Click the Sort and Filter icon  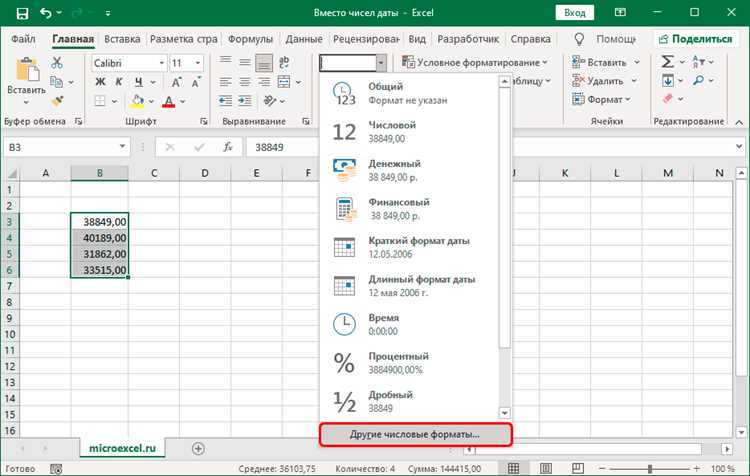[x=699, y=62]
